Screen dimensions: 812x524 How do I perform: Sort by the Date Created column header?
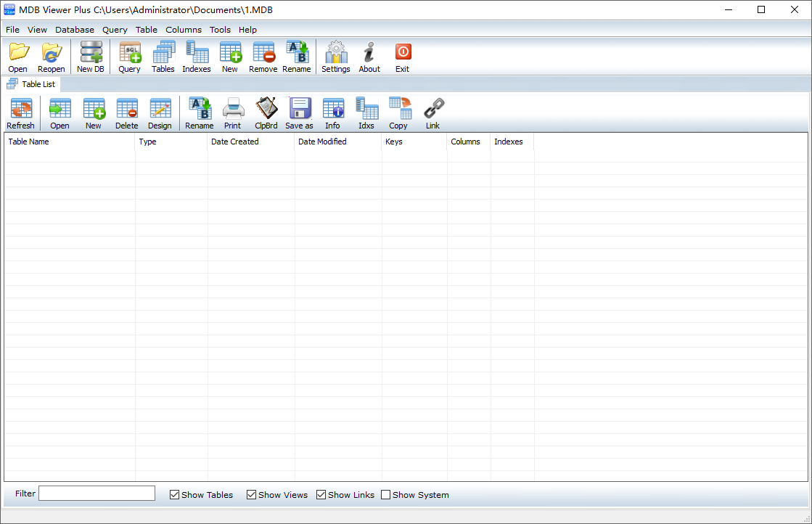[250, 142]
